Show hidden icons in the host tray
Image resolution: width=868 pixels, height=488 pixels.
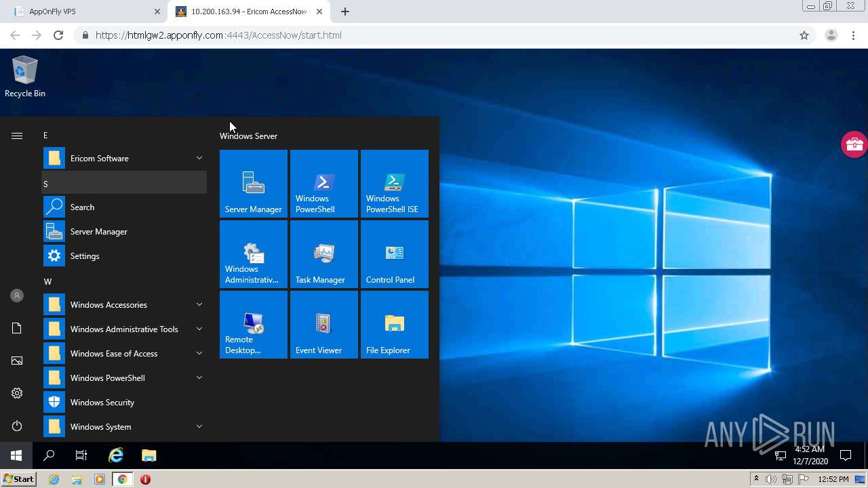(756, 479)
